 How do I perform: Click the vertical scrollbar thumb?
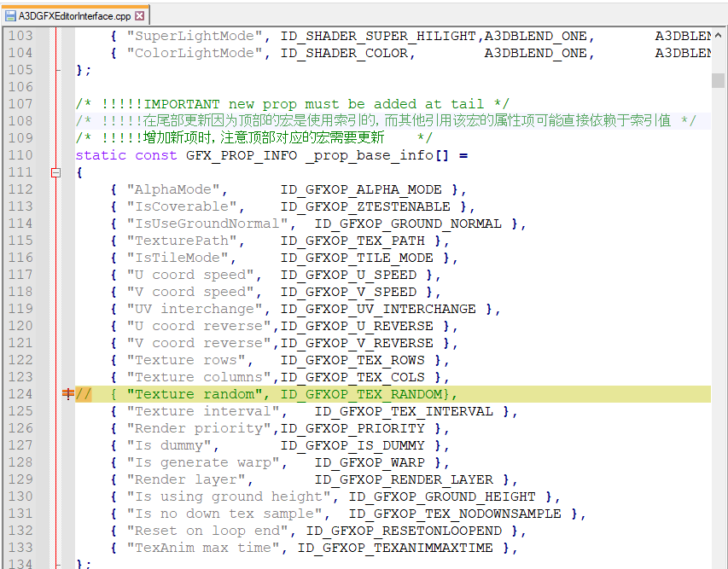pyautogui.click(x=718, y=80)
